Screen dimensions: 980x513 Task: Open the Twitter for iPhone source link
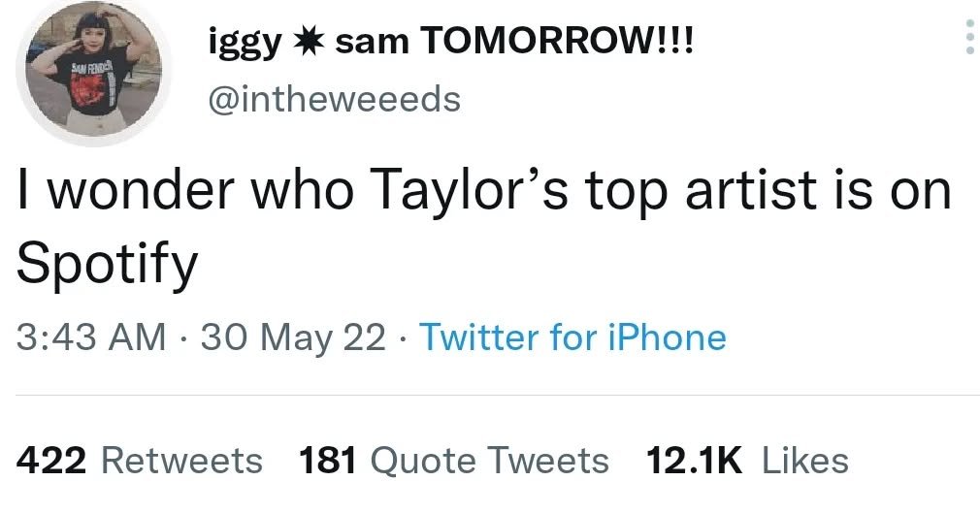tap(572, 337)
